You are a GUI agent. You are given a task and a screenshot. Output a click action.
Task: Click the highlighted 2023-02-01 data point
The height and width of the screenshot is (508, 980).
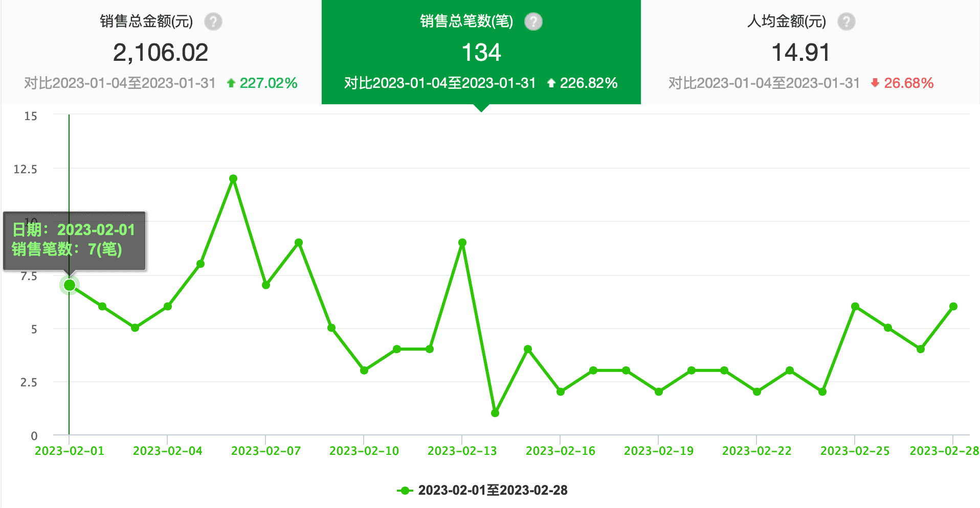tap(70, 285)
